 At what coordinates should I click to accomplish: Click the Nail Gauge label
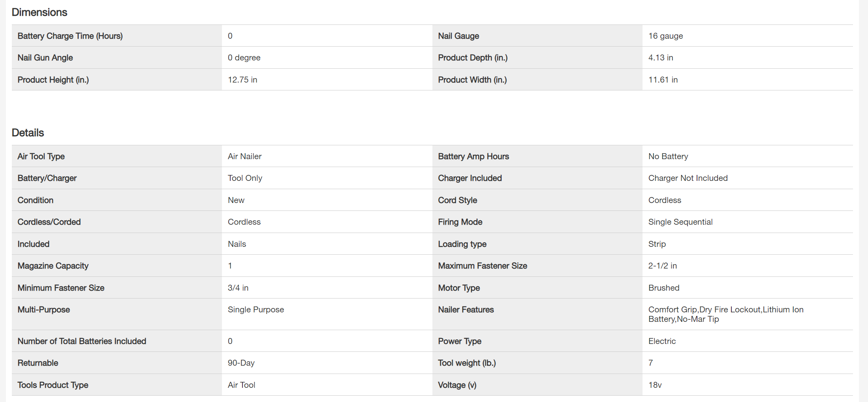(x=458, y=36)
